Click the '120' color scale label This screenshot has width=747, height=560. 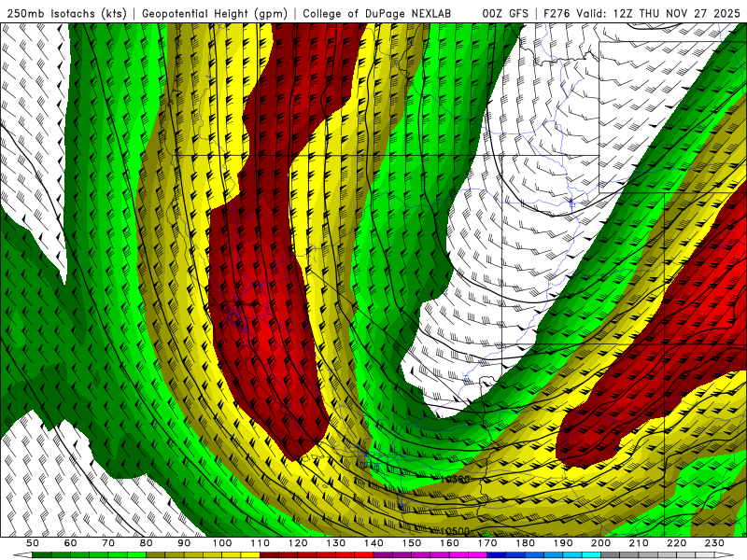click(298, 543)
